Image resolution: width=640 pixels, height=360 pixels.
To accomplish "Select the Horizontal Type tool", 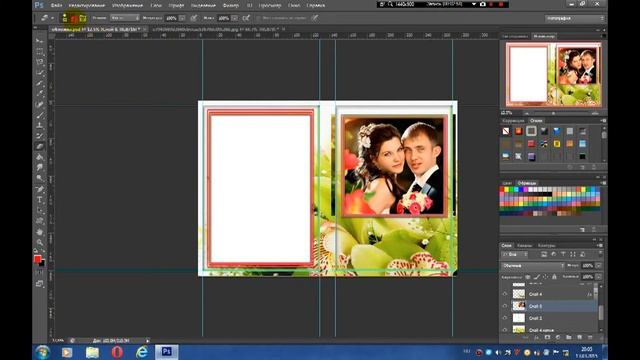I will (x=40, y=200).
